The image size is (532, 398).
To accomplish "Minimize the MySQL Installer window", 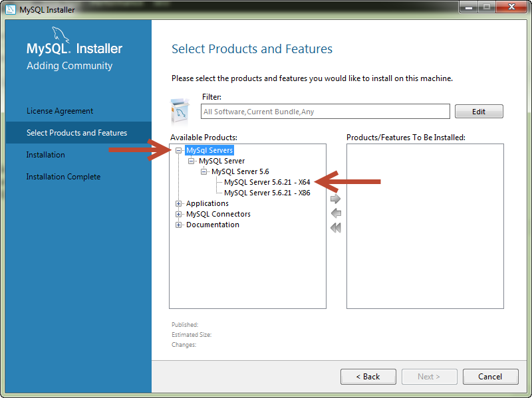I will 469,7.
